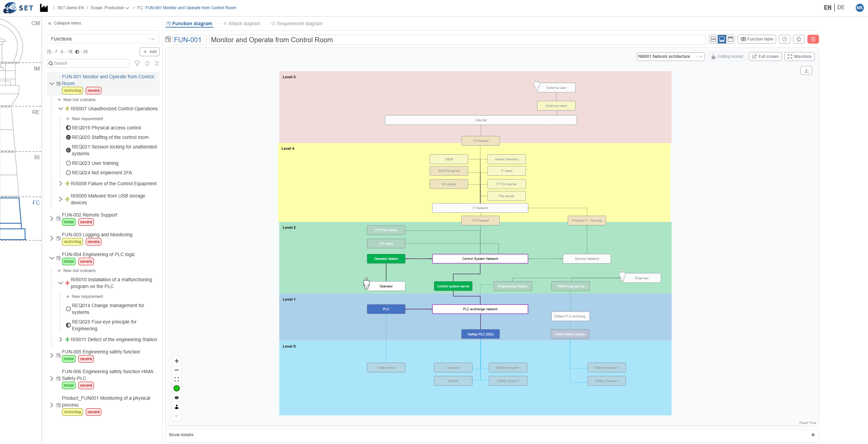
Task: Switch language to EN
Action: (x=827, y=7)
